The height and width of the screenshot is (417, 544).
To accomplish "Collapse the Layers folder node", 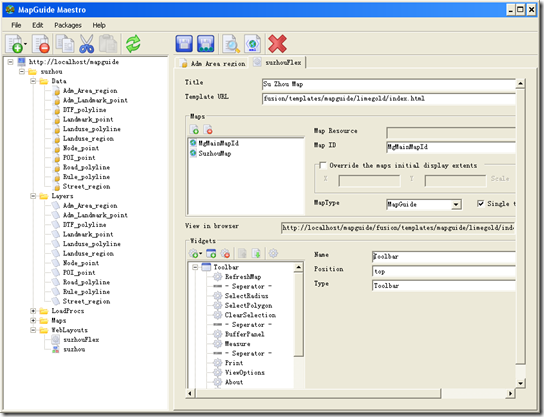I will pos(33,196).
